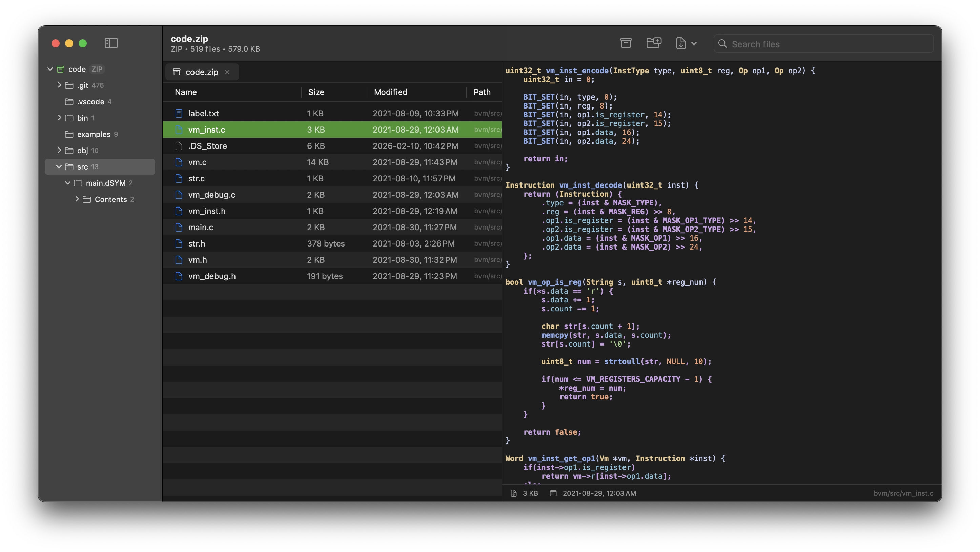Click the .DS_Store file icon
Screen dimensions: 980x552
click(179, 146)
